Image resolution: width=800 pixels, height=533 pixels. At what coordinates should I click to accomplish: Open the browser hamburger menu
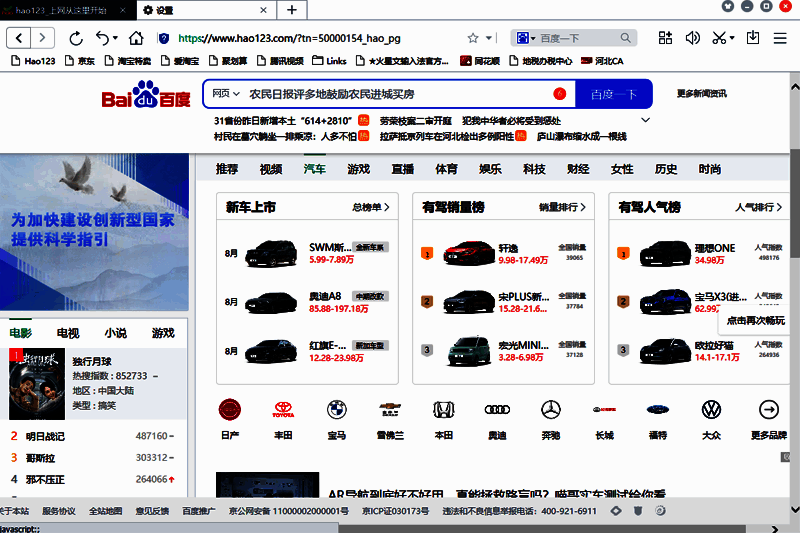(x=780, y=38)
